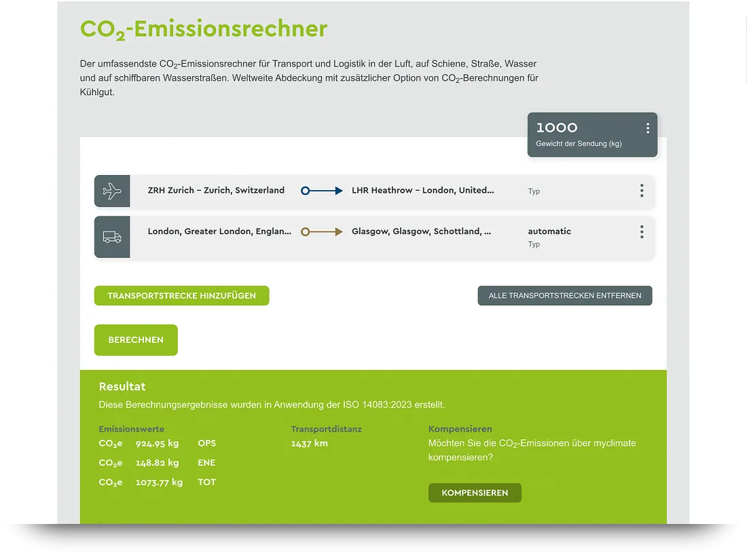Click the Berechnen button
Image resolution: width=747 pixels, height=560 pixels.
pyautogui.click(x=136, y=340)
